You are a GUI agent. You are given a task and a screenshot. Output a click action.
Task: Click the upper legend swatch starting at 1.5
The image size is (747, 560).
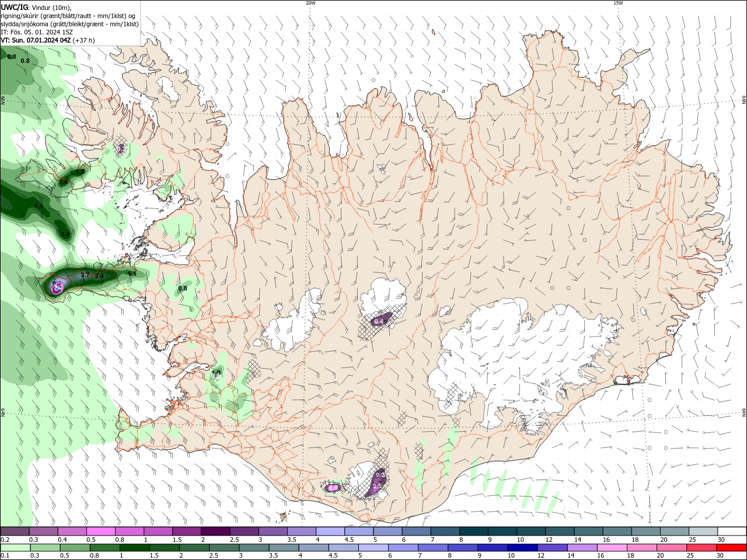(187, 531)
